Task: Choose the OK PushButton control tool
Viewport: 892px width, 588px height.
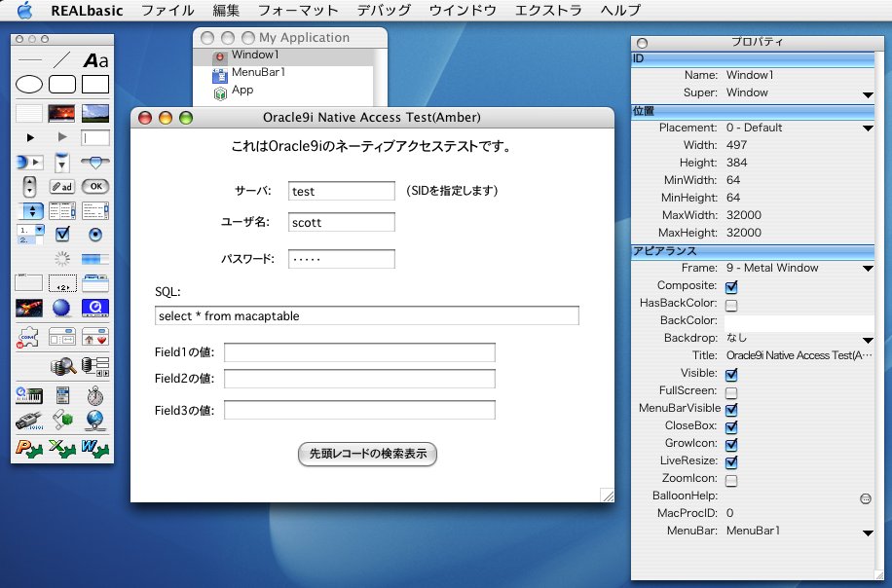Action: click(95, 186)
